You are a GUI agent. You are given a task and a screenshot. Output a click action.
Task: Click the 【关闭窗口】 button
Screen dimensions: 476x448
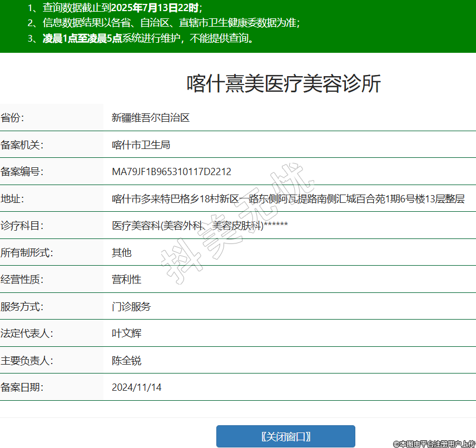[x=285, y=436]
